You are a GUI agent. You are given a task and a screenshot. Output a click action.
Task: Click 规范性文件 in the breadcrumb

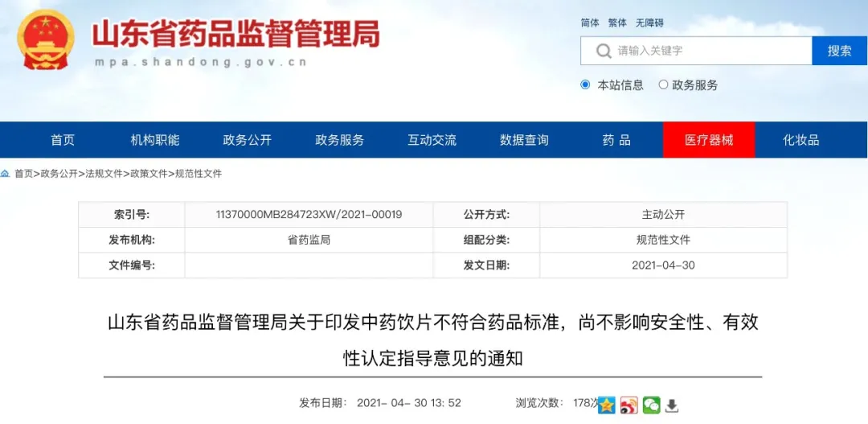click(x=199, y=174)
